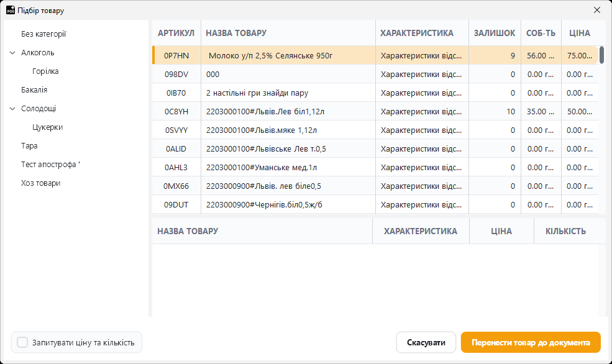Screen dimensions: 612x364
Task: Click the POS app icon in title bar
Action: pyautogui.click(x=11, y=10)
